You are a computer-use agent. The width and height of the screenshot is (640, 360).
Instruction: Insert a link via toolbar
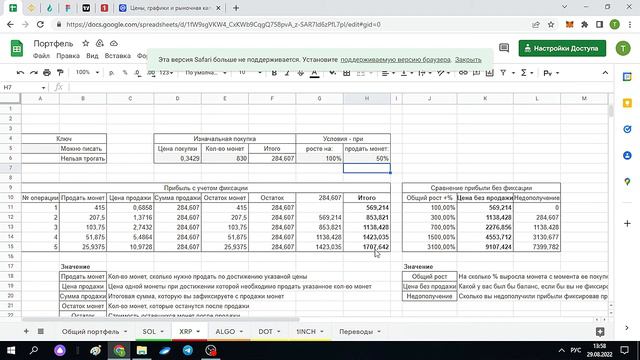point(463,73)
